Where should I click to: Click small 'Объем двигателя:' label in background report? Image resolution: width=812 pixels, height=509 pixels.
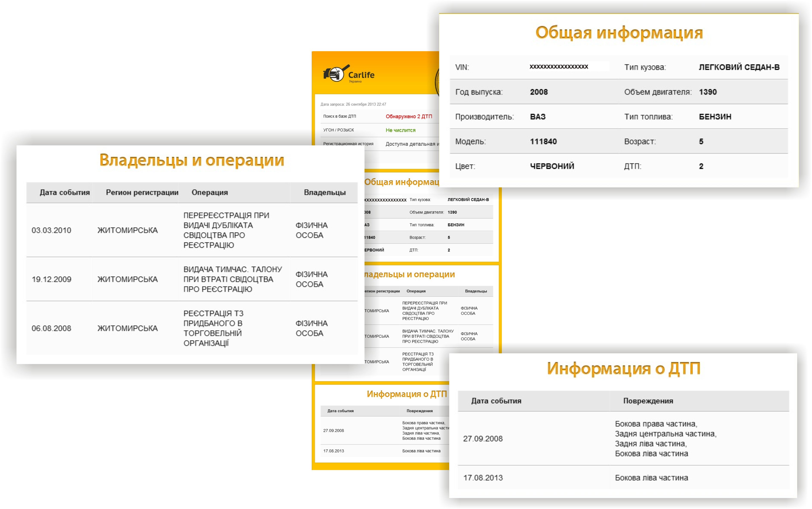(x=426, y=212)
